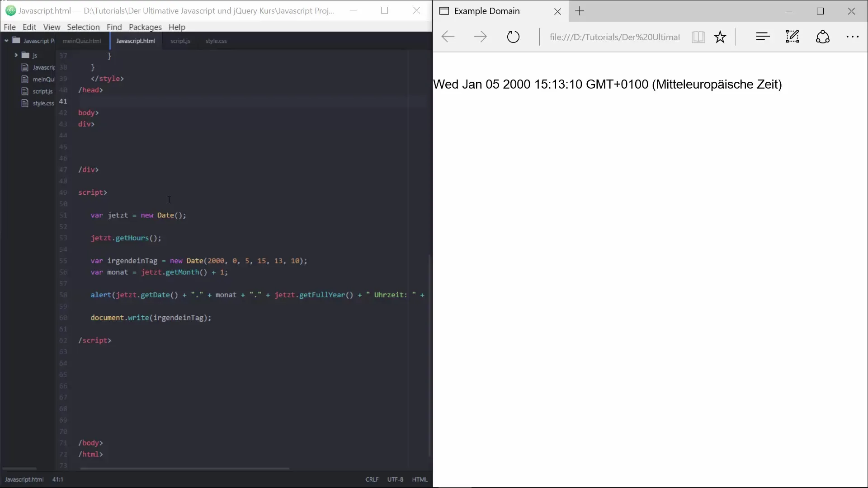Click line number 41 in the gutter
Viewport: 868px width, 488px height.
(63, 101)
